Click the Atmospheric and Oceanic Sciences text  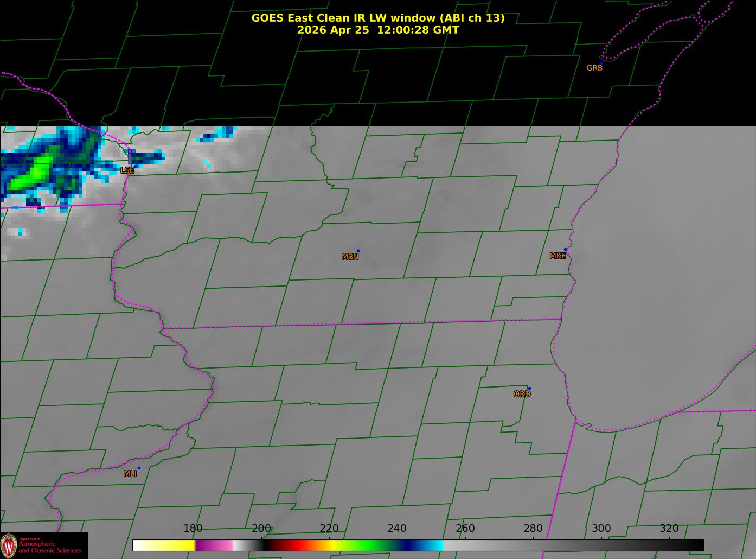49,547
